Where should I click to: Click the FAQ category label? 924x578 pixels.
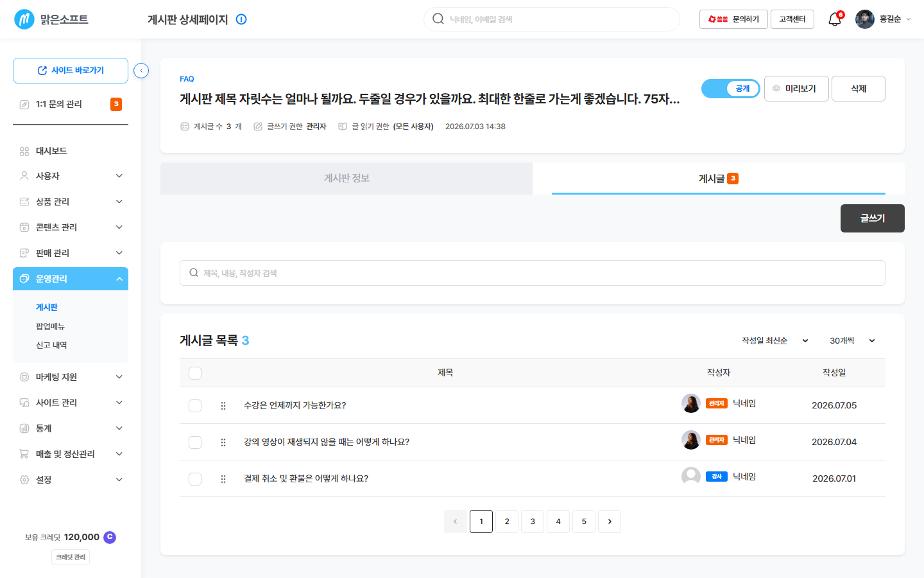[x=187, y=79]
